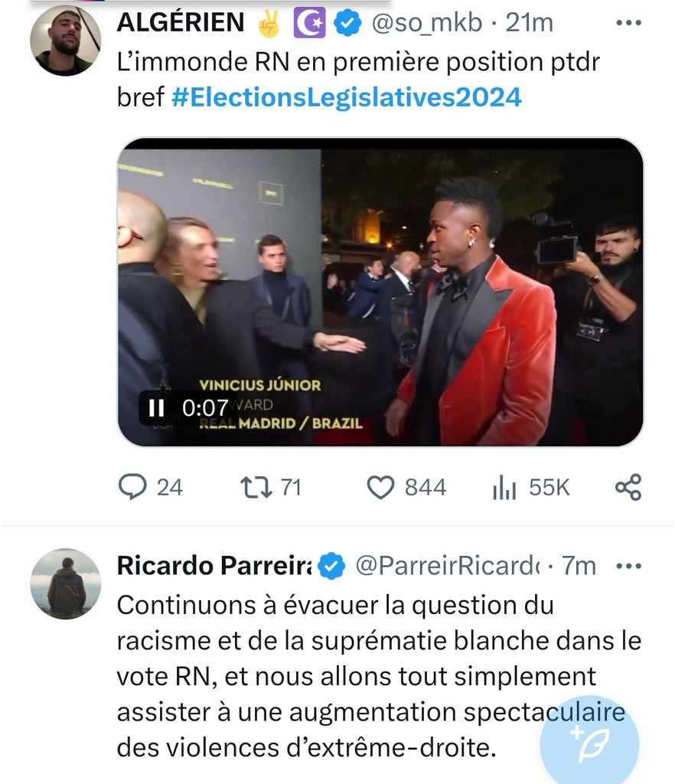Tap the floating compose tweet button
Viewport: 675px width, 784px height.
pos(589,741)
